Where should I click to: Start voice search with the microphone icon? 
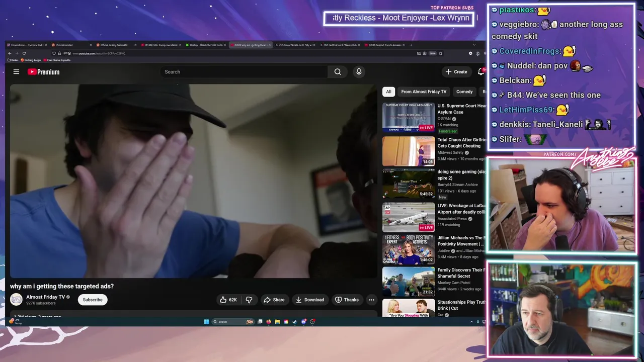(x=359, y=72)
